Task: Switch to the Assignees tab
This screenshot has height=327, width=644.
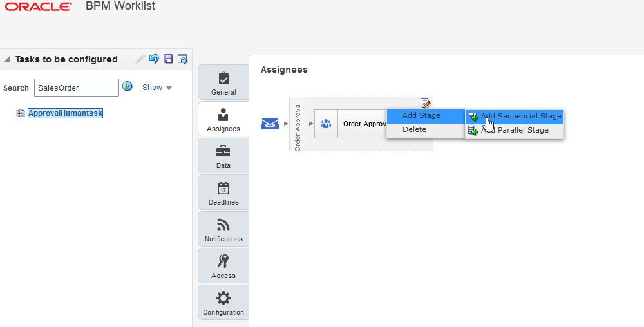Action: [223, 119]
